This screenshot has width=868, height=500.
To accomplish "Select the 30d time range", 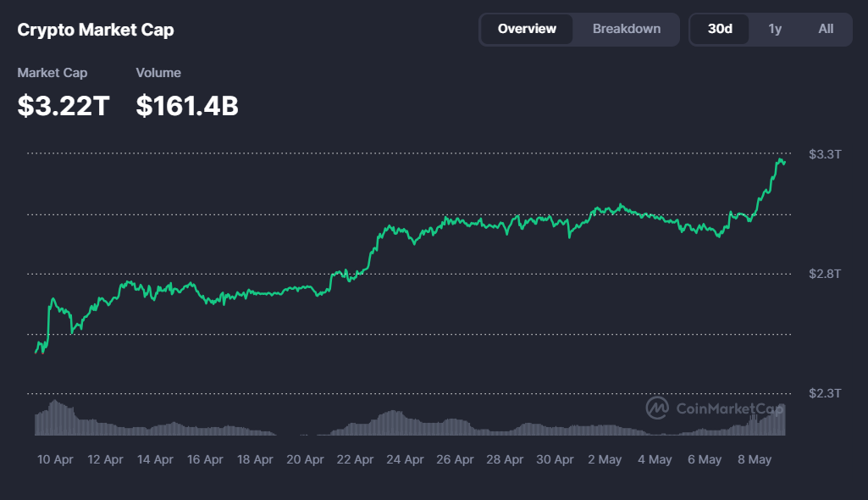I will pyautogui.click(x=719, y=29).
